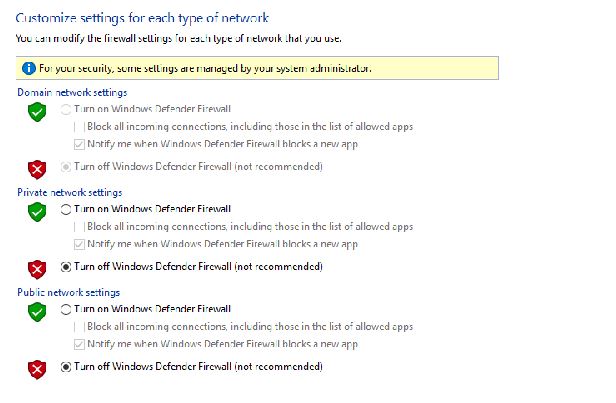The width and height of the screenshot is (616, 403).
Task: Toggle Notify me checkbox under Domain network
Action: pyautogui.click(x=80, y=144)
